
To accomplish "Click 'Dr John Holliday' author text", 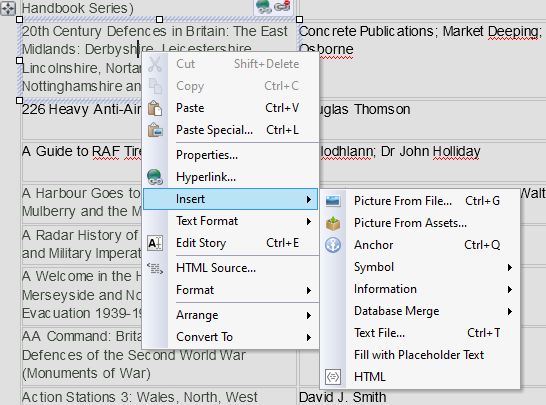I will (x=430, y=151).
